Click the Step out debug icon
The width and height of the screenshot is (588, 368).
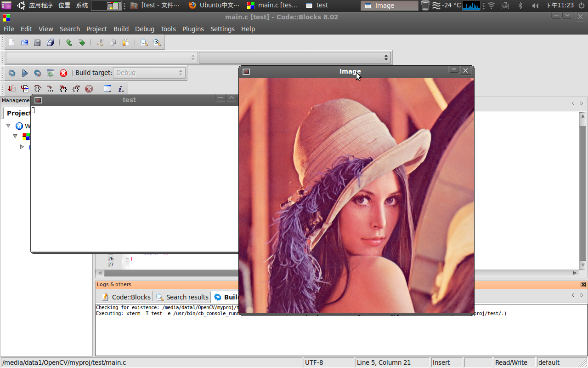click(76, 89)
